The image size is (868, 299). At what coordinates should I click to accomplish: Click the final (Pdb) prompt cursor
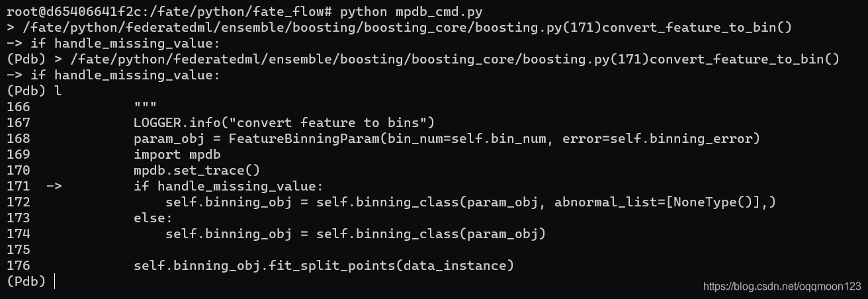pyautogui.click(x=54, y=282)
